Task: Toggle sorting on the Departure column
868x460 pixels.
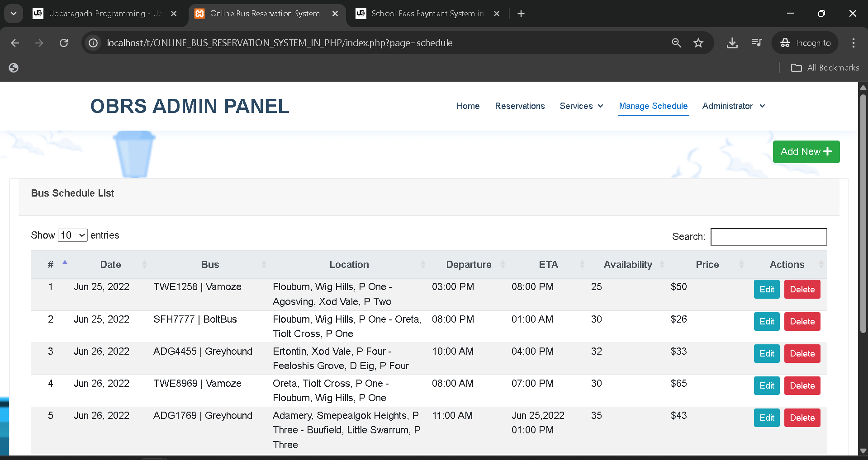Action: coord(469,264)
